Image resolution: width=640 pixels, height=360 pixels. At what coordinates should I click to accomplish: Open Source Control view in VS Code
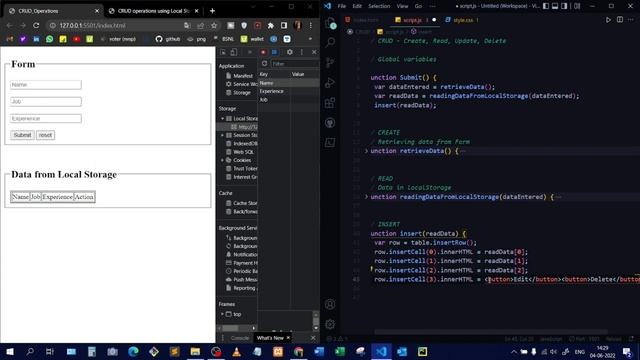pos(330,62)
